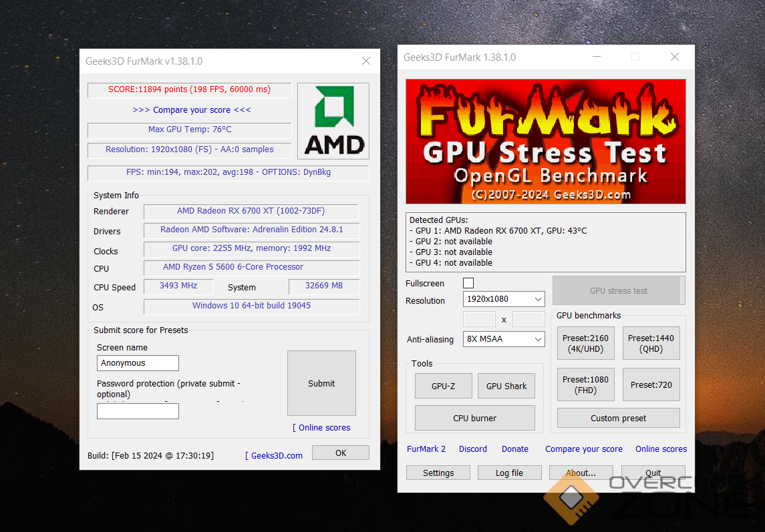Open Online scores link in main window
This screenshot has height=532, width=765.
(661, 449)
